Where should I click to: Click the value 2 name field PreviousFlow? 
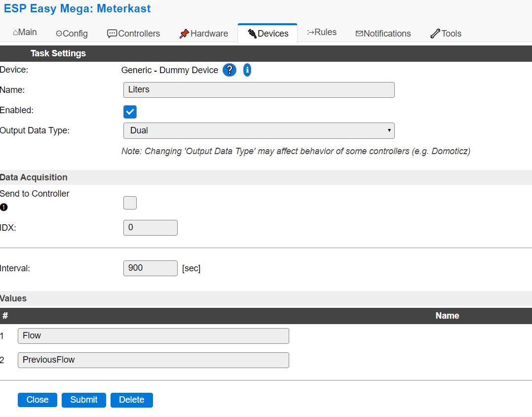coord(153,360)
